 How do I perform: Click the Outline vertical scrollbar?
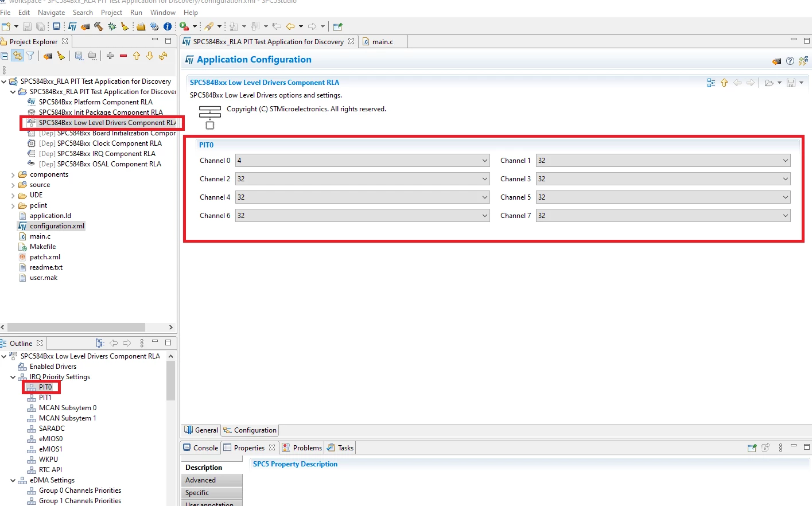pyautogui.click(x=170, y=380)
